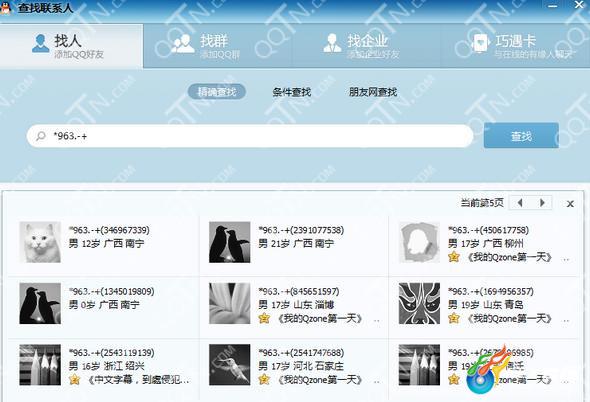Click the white cat avatar for 346967339
Image resolution: width=590 pixels, height=402 pixels.
coord(40,242)
